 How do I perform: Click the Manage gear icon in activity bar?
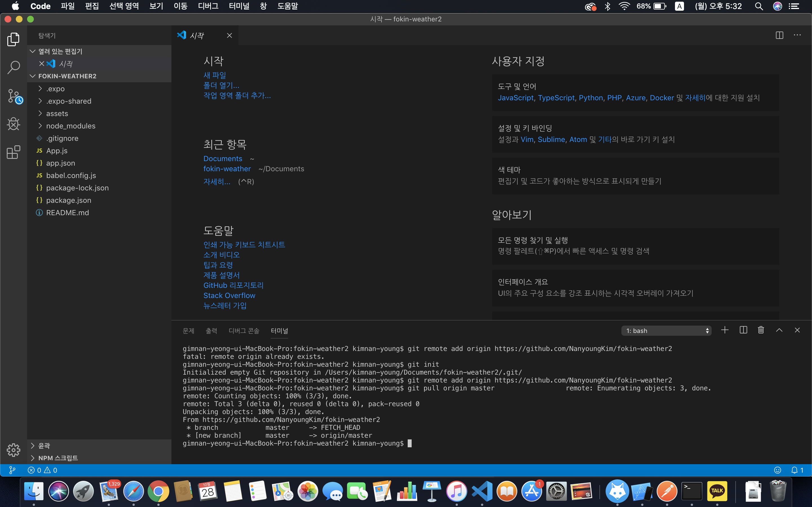(x=14, y=450)
